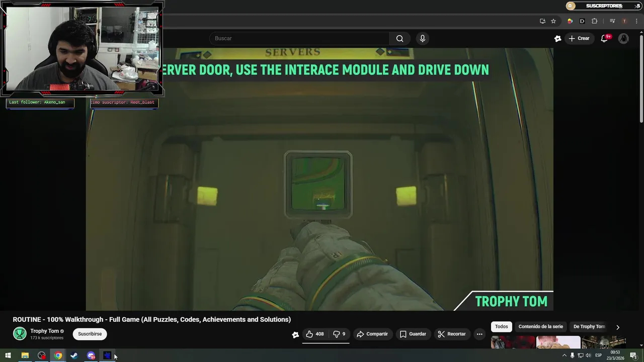Open the Chrome profile T avatar
The height and width of the screenshot is (362, 644).
624,21
